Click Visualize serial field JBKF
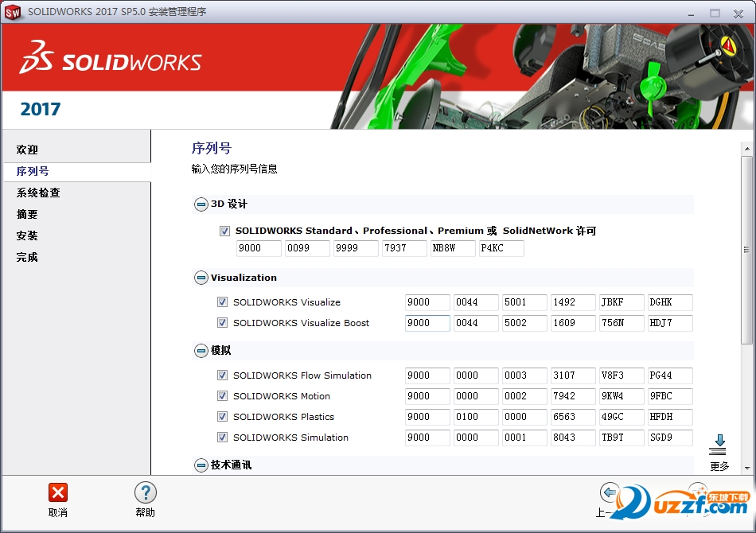 coord(622,302)
